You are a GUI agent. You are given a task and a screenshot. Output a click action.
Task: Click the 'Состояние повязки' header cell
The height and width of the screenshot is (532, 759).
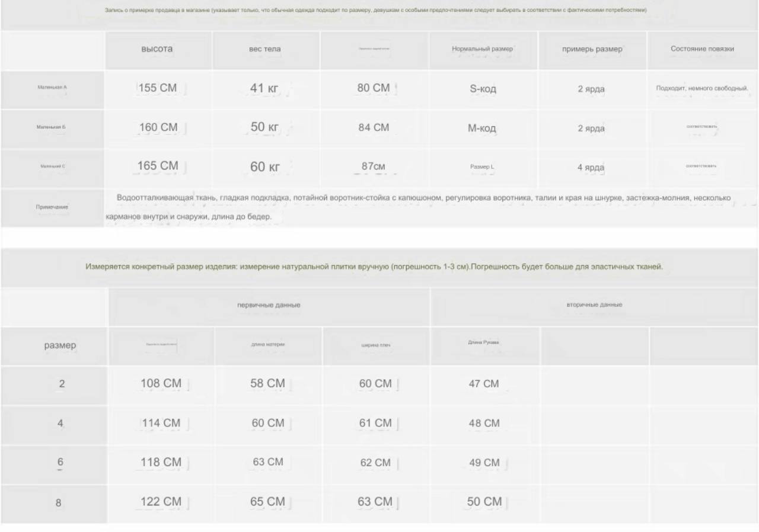[x=702, y=49]
